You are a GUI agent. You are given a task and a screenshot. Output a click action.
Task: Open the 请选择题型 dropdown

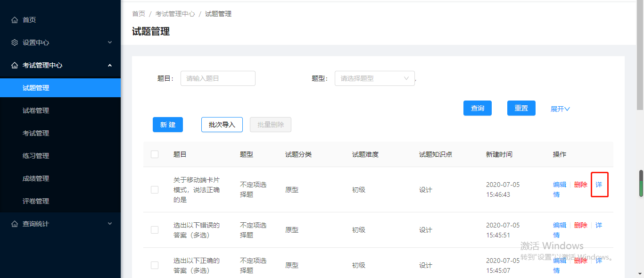pyautogui.click(x=375, y=78)
